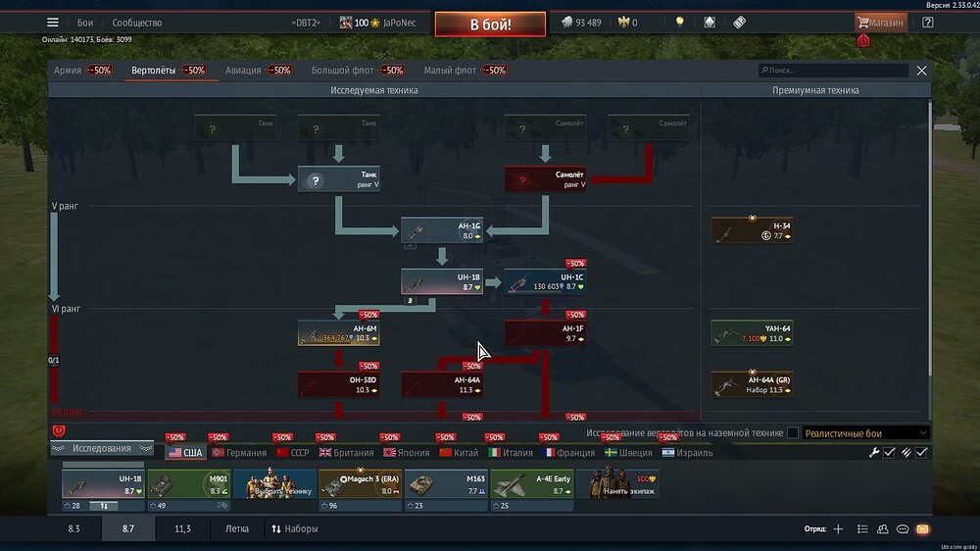The width and height of the screenshot is (980, 551).
Task: Select the AH-64A (GR) pack helicopter
Action: (x=752, y=384)
